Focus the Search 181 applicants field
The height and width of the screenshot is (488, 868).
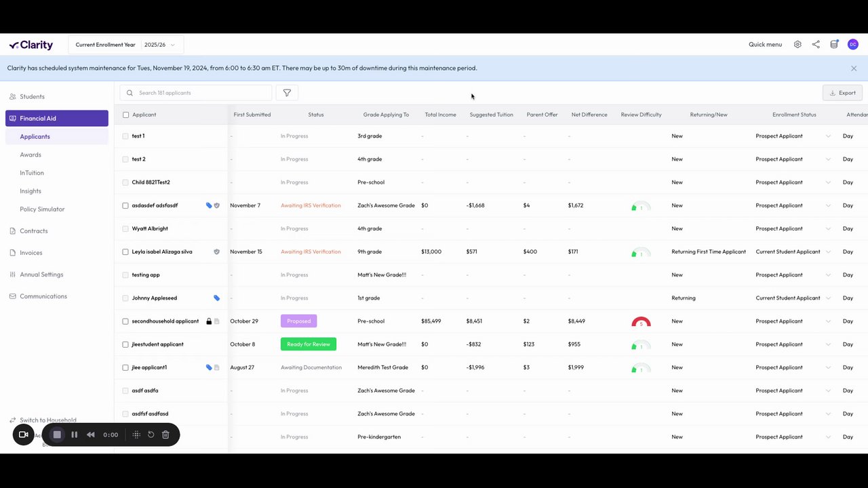tap(196, 93)
